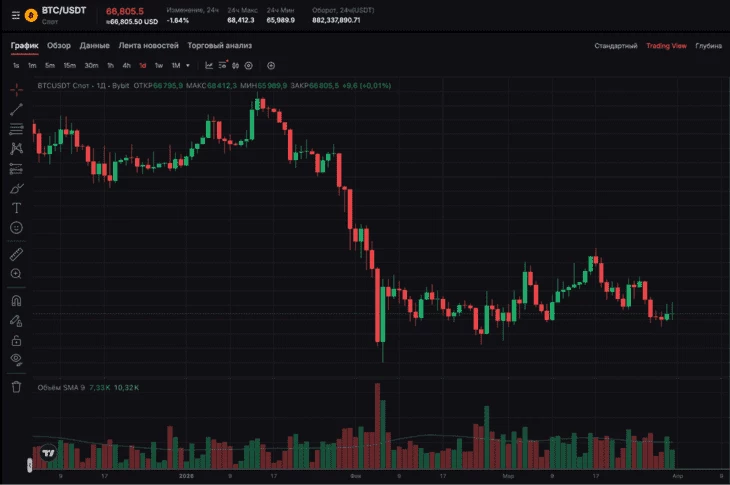Screen dimensions: 730x485
Task: Select the brush drawing tool
Action: point(16,188)
